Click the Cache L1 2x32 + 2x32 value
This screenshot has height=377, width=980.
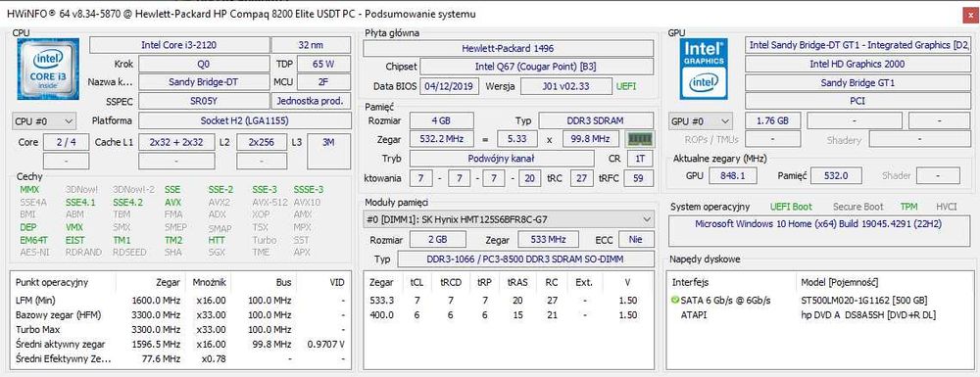point(176,142)
